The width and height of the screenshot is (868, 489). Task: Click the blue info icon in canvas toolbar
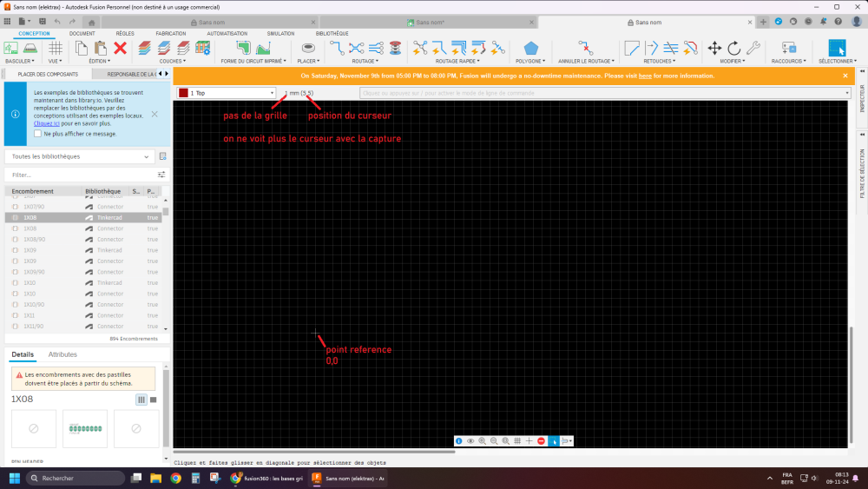[458, 441]
